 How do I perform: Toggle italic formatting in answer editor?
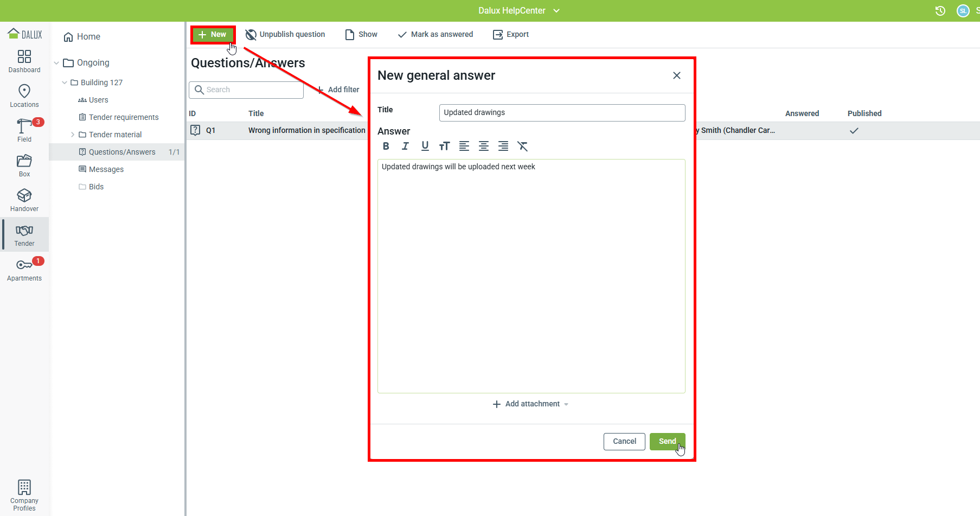405,146
